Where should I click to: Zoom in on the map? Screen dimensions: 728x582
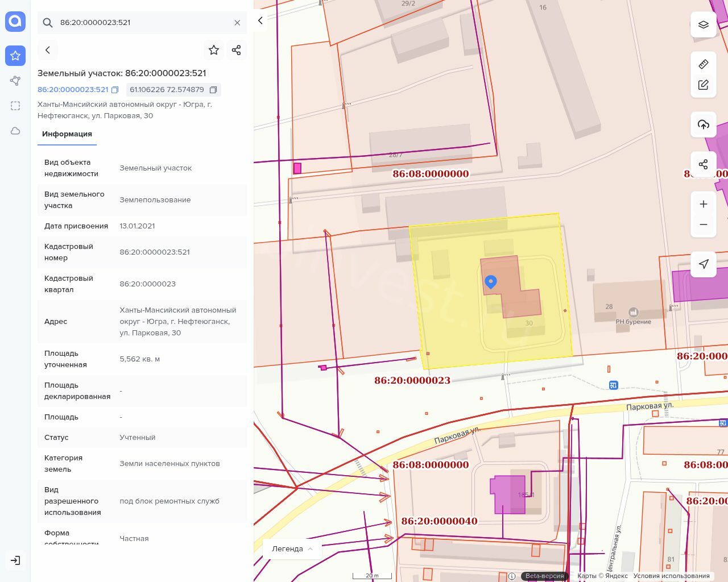pos(703,204)
